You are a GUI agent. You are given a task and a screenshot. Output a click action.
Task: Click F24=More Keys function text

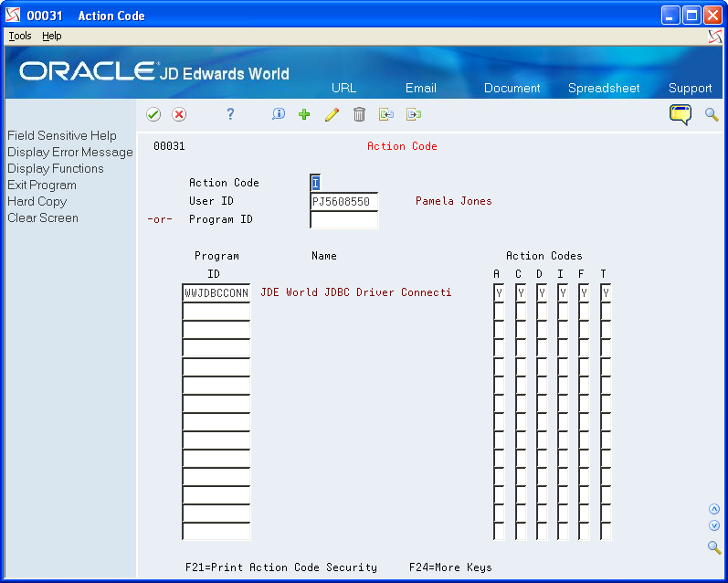point(450,567)
